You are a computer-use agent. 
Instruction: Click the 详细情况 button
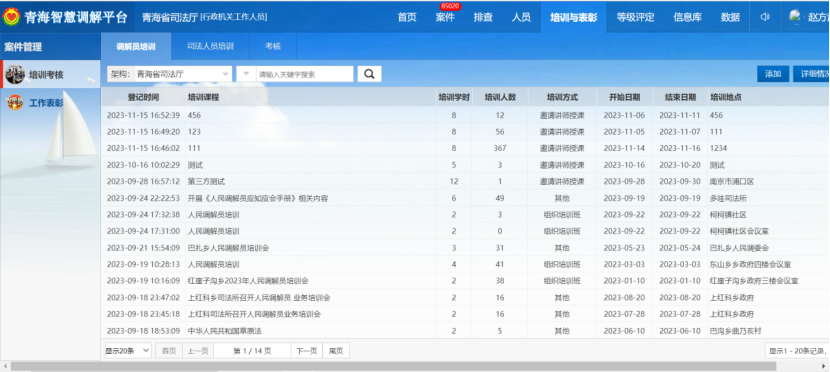click(x=811, y=74)
